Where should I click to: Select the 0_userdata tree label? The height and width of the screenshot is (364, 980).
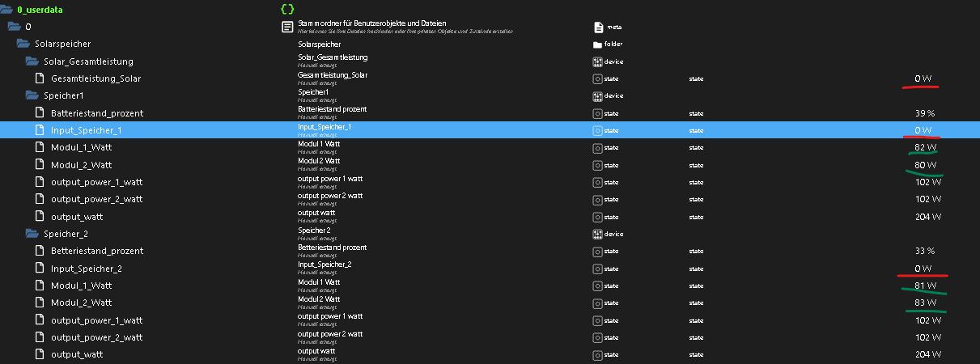pyautogui.click(x=40, y=10)
